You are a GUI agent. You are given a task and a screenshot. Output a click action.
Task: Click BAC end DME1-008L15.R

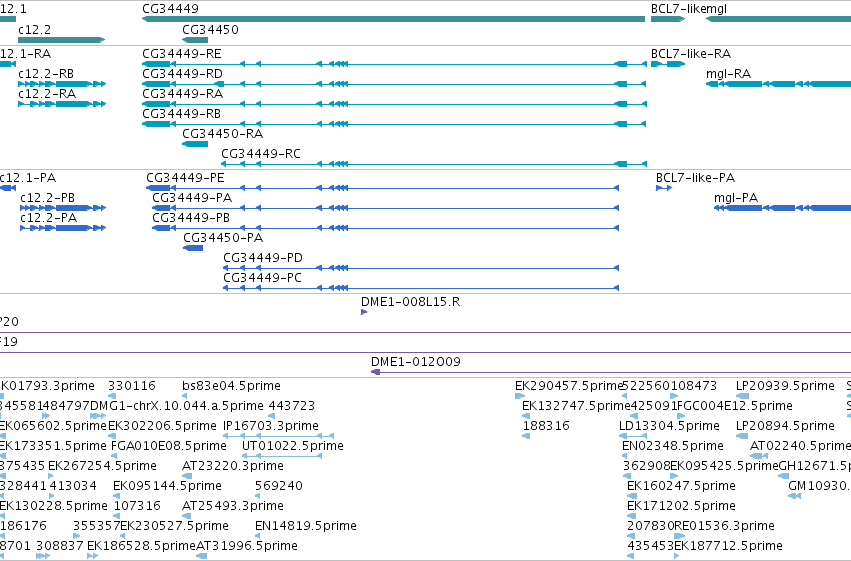pos(410,302)
